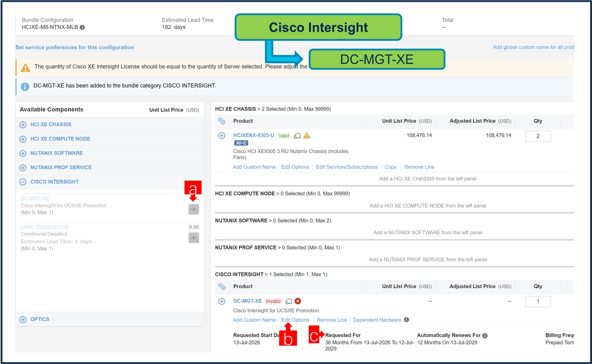Click the comment icon next to HCIXENX-9305-U
This screenshot has height=364, width=592.
tap(297, 136)
